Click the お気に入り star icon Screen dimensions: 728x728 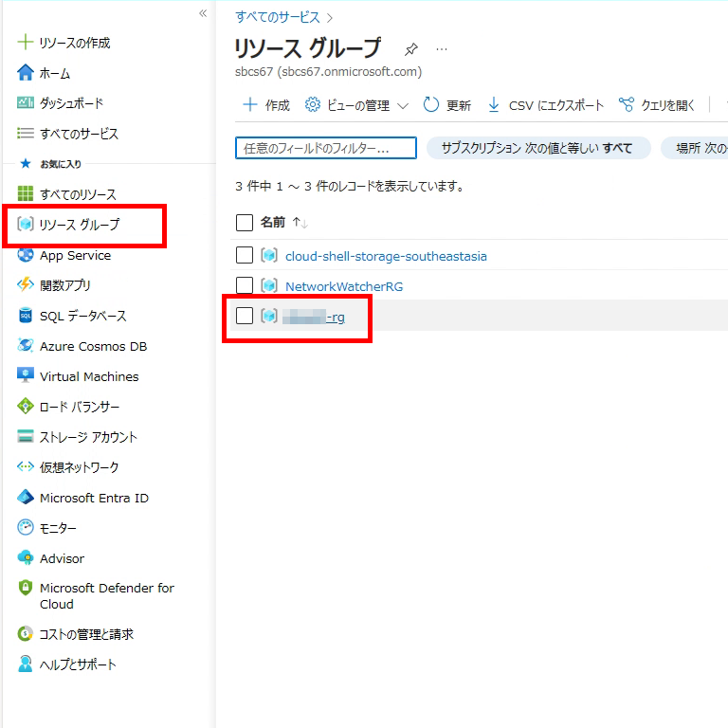click(x=26, y=163)
